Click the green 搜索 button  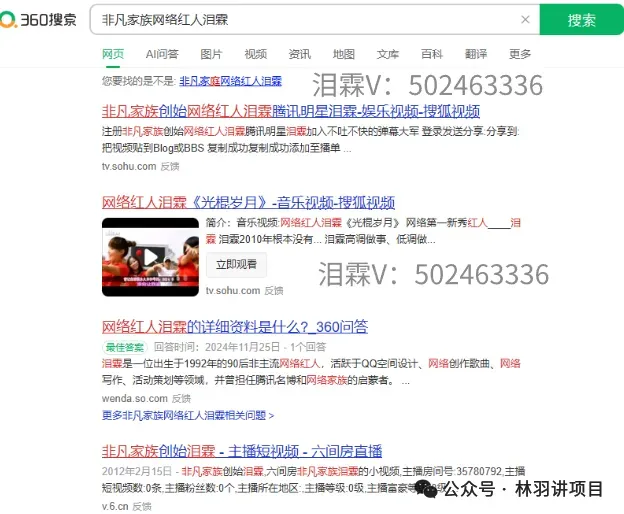pos(581,19)
